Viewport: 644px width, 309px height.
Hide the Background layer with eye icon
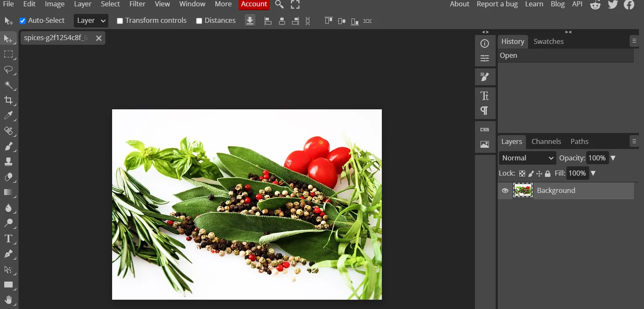[x=505, y=191]
